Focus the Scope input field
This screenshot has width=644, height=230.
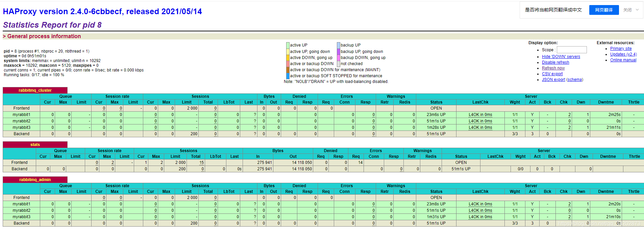572,50
